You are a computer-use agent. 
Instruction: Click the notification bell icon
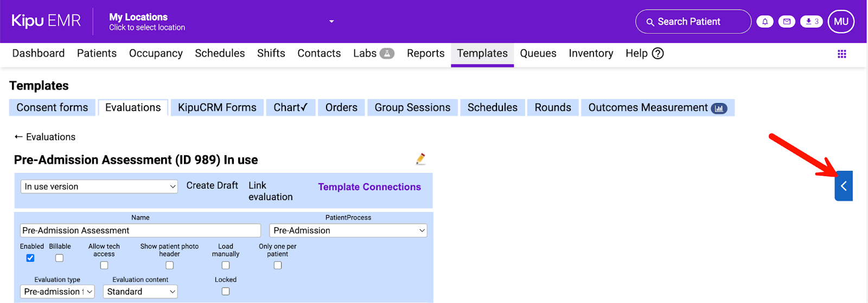pyautogui.click(x=765, y=22)
